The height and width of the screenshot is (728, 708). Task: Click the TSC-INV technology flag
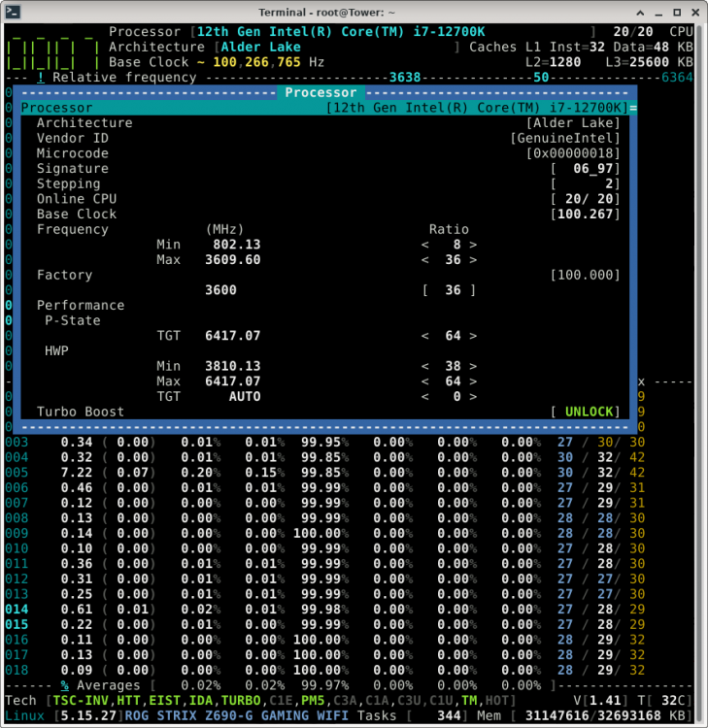coord(81,701)
